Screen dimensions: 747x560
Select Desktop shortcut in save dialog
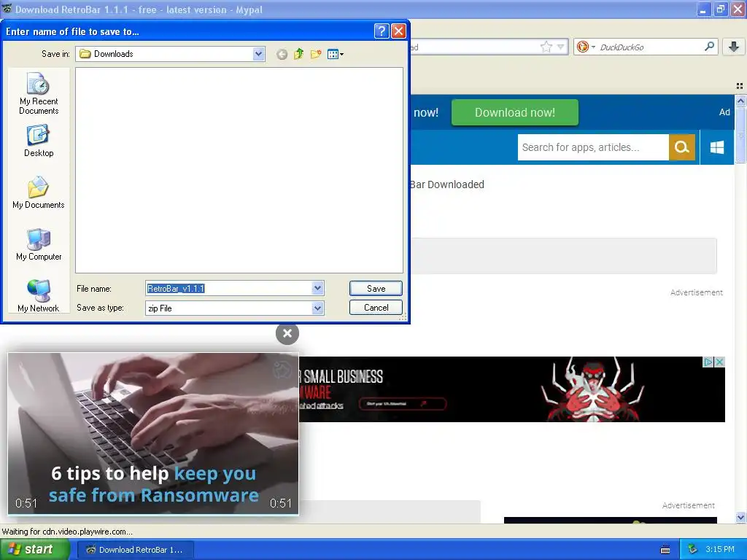[39, 141]
